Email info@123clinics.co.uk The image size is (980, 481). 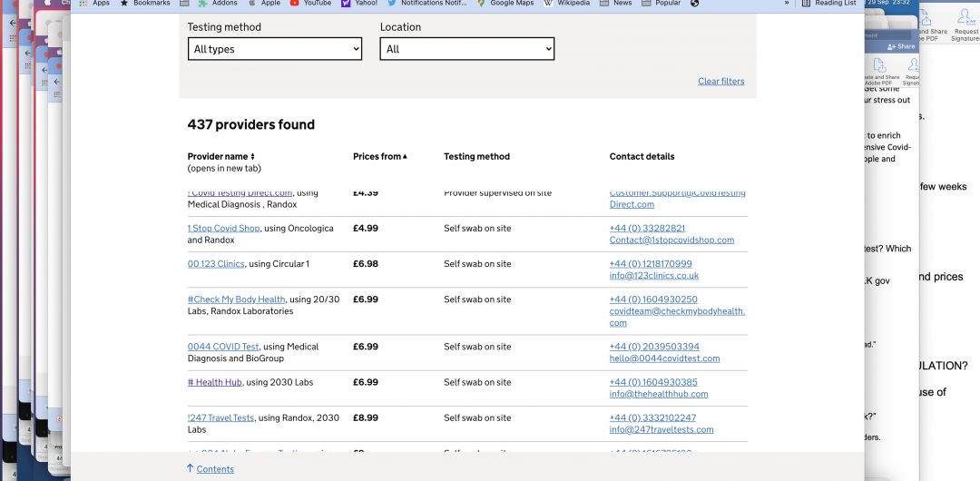pyautogui.click(x=653, y=276)
